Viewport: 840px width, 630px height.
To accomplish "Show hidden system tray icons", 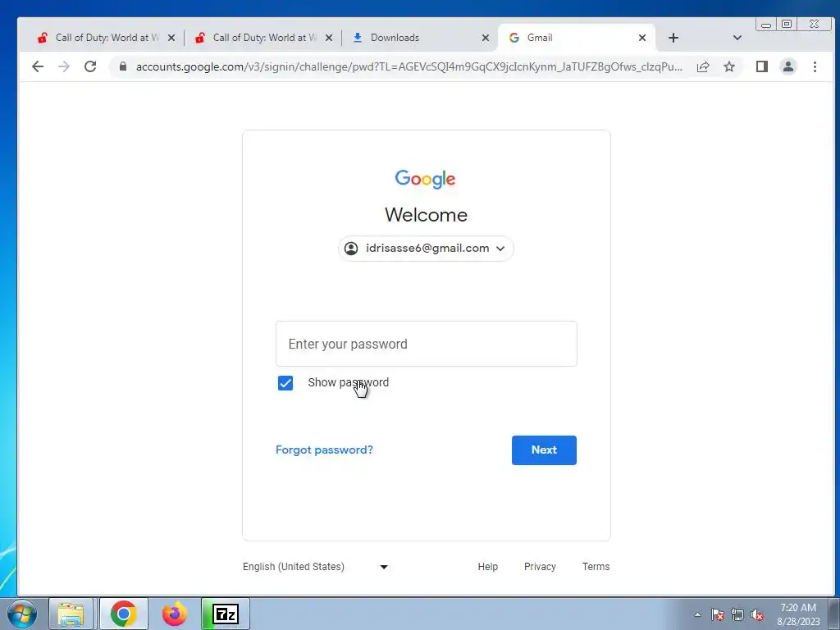I will [697, 614].
